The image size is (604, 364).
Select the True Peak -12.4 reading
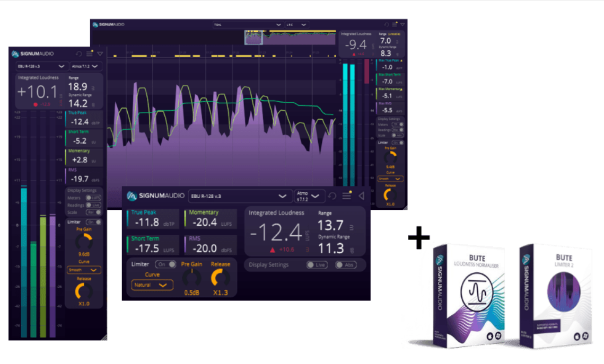coord(84,119)
